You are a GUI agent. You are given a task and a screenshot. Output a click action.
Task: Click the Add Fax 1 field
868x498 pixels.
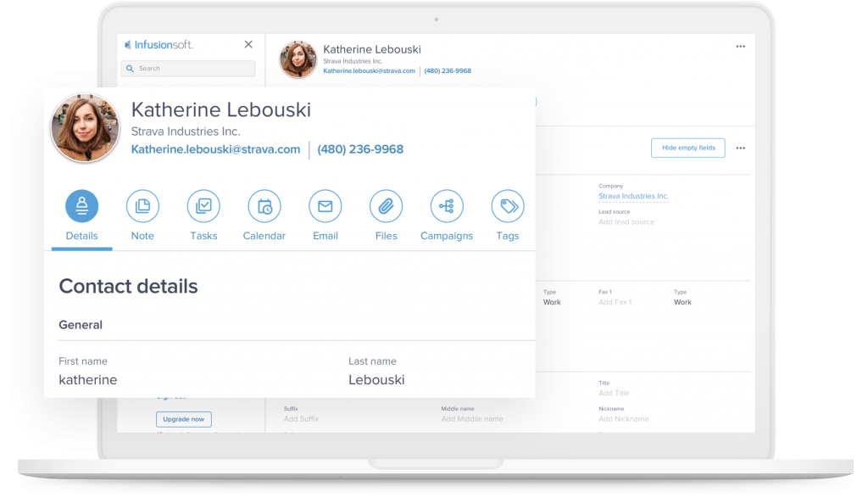[x=615, y=303]
